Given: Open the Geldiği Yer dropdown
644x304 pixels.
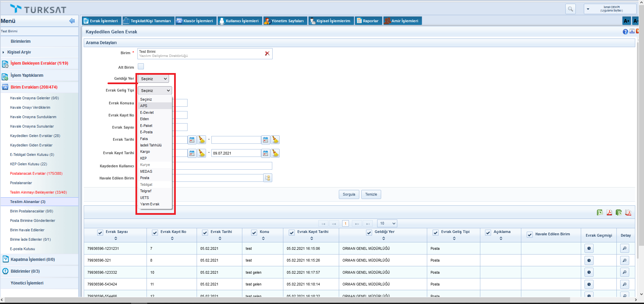Looking at the screenshot, I should [x=154, y=79].
